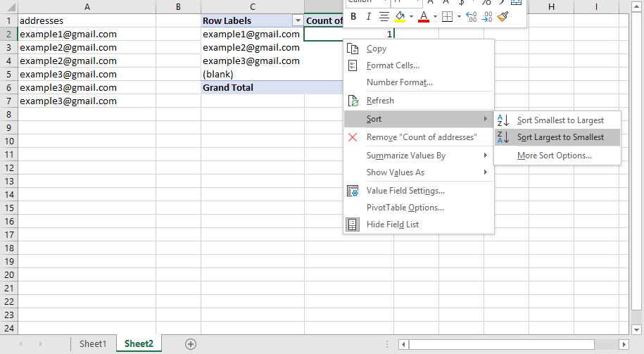The width and height of the screenshot is (644, 354).
Task: Select the Sheet2 tab
Action: coord(139,343)
